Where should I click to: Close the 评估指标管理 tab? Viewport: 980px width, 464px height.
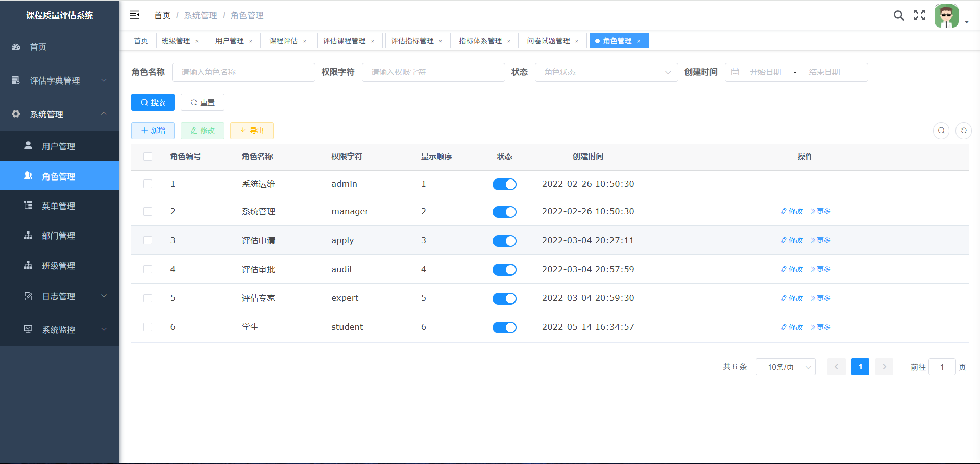440,41
